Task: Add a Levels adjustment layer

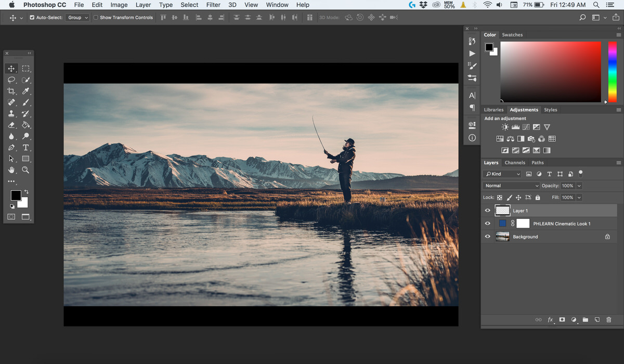Action: click(515, 127)
